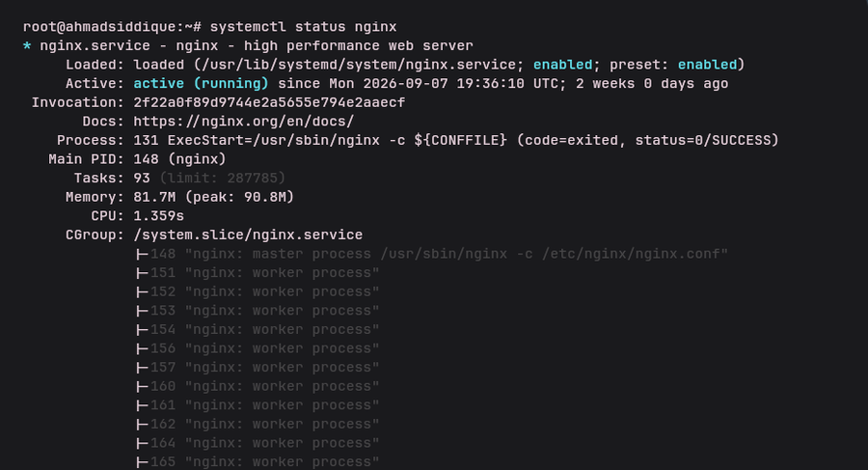Click '(code=exited, status=0/SUCCESS)'

pyautogui.click(x=648, y=140)
